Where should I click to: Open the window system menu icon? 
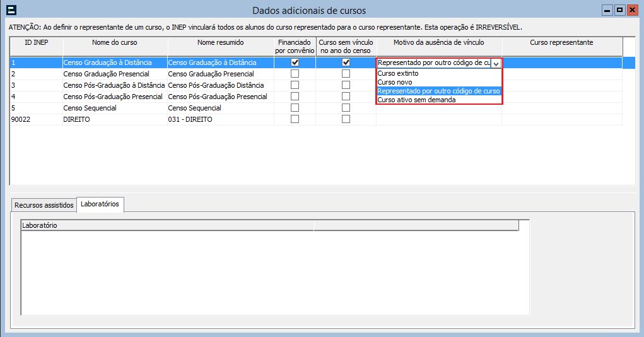click(x=11, y=10)
